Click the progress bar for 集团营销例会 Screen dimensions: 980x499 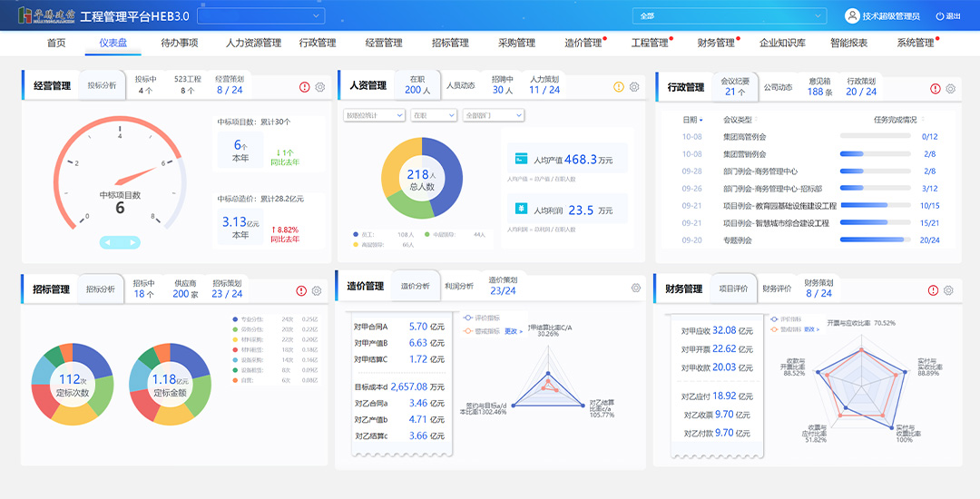pos(875,153)
